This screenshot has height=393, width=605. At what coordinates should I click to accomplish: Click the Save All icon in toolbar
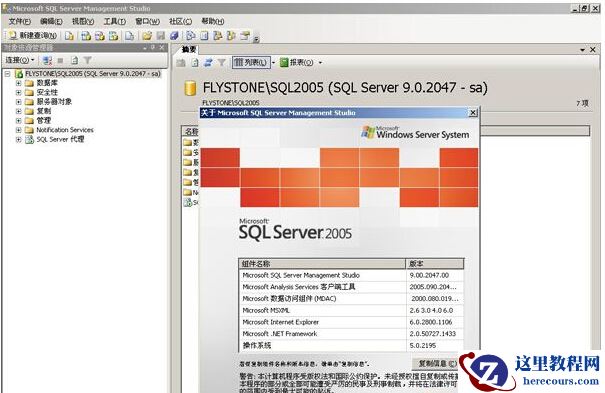174,36
